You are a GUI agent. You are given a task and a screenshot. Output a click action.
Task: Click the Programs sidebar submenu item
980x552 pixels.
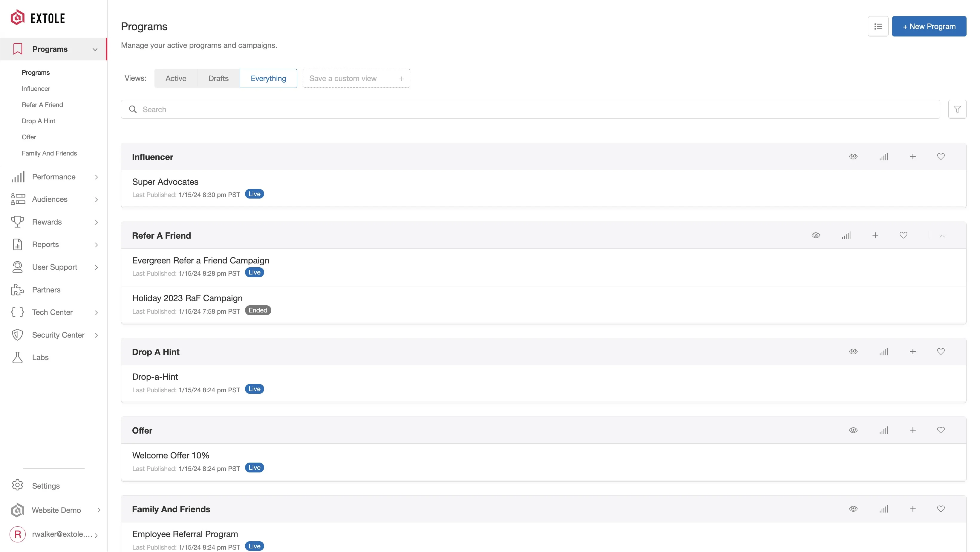pos(36,73)
